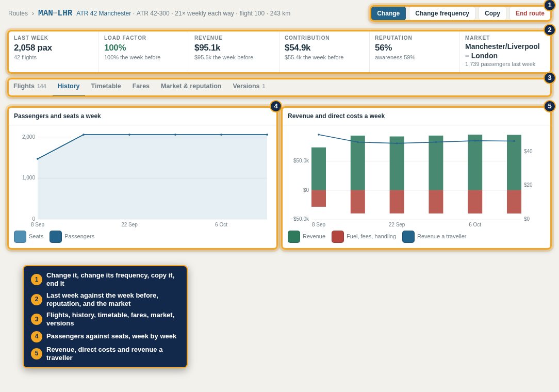Click the blue Change button
The height and width of the screenshot is (392, 559).
388,13
